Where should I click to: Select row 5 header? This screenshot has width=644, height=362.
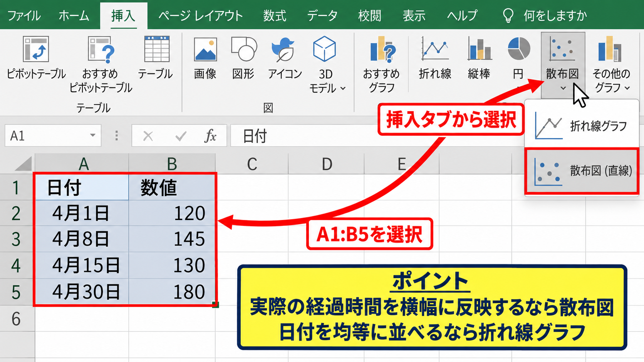pos(17,292)
